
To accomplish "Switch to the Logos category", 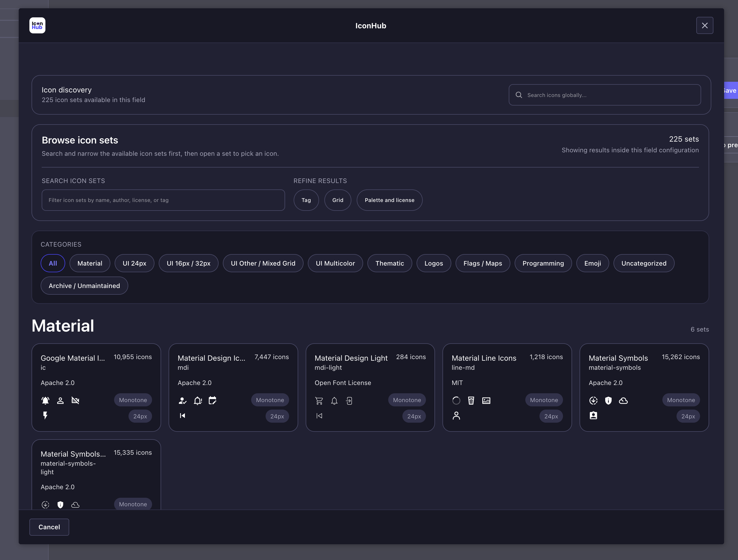I will click(434, 263).
